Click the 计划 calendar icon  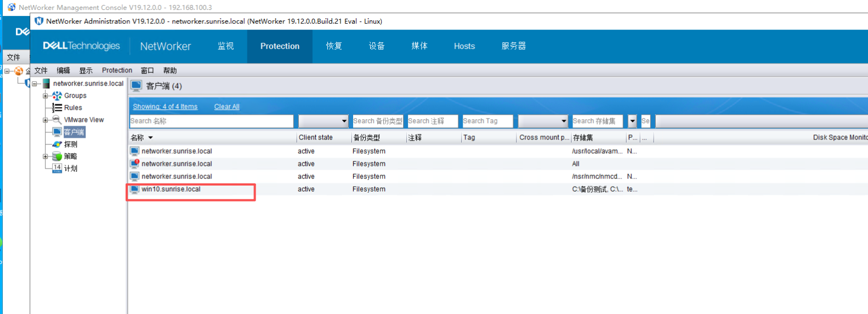(x=57, y=169)
